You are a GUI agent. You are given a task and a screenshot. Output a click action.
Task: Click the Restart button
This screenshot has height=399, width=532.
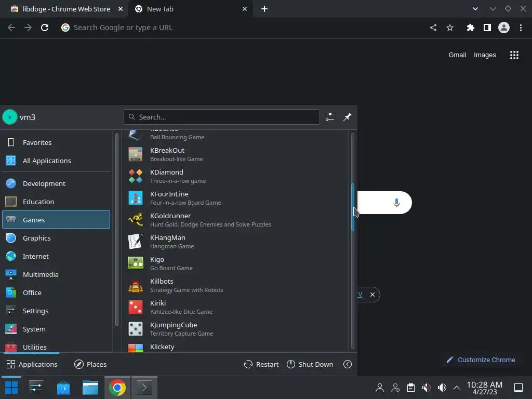[x=261, y=364]
